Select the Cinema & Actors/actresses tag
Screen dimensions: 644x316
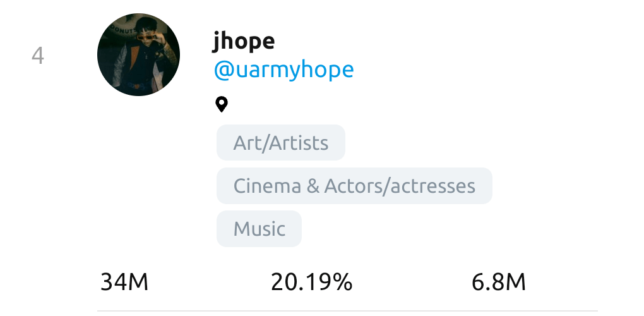point(354,186)
